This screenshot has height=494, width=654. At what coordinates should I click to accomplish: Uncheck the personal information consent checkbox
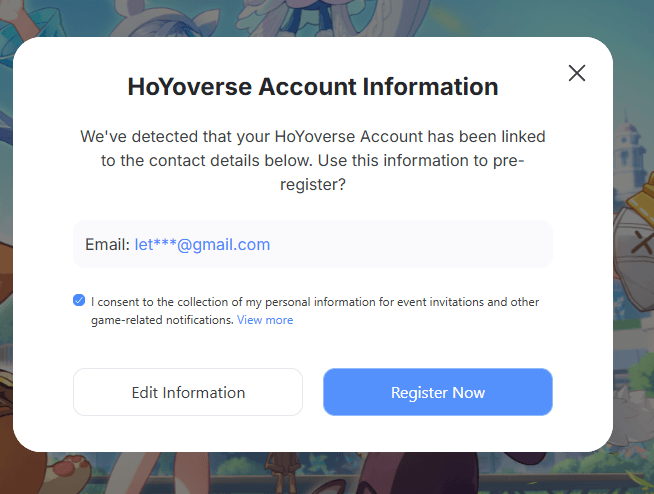tap(79, 300)
